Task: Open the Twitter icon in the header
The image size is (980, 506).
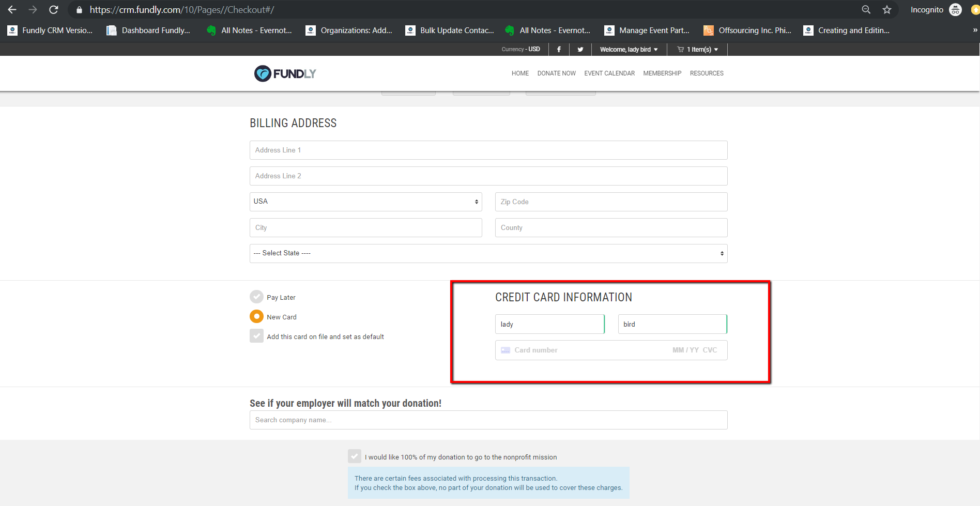Action: (580, 49)
